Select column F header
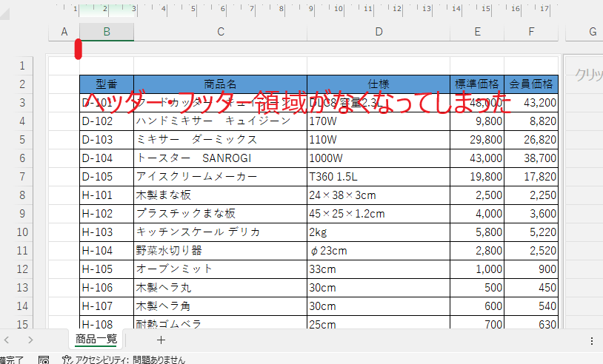The height and width of the screenshot is (364, 603). click(x=531, y=32)
